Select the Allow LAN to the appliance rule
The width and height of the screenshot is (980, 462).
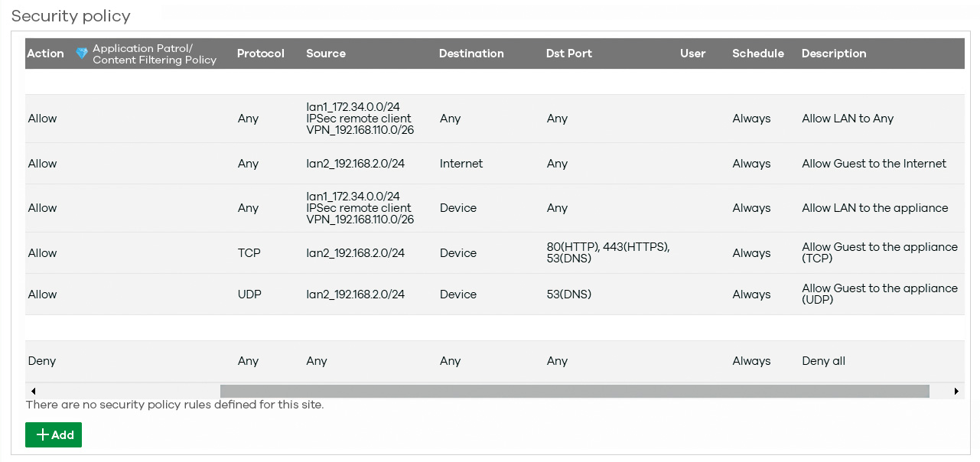[x=495, y=208]
